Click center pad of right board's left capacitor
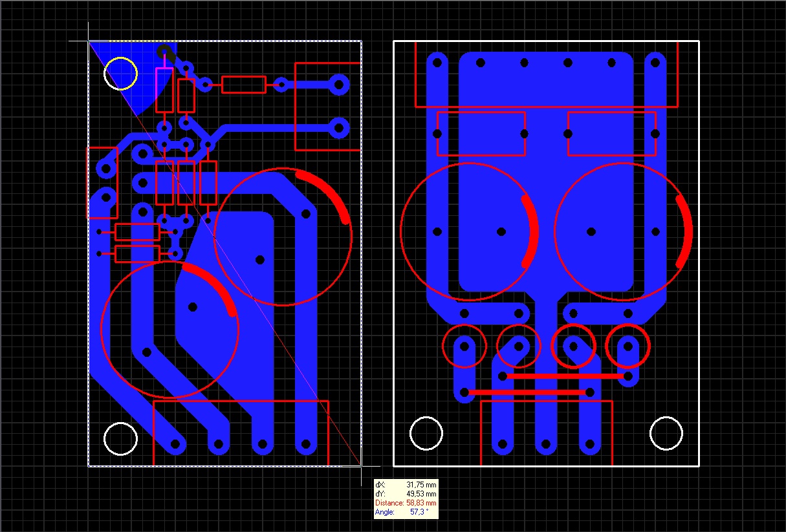This screenshot has height=532, width=786. 501,231
